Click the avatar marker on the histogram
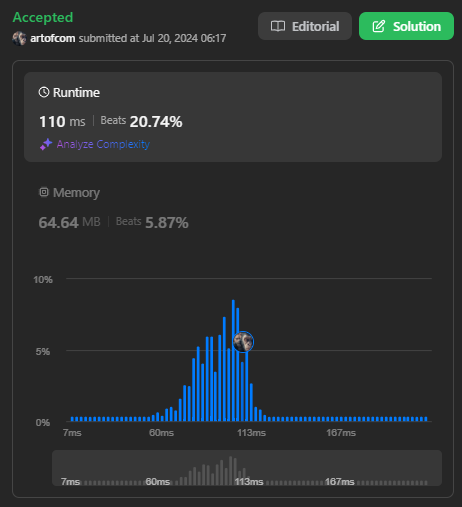Viewport: 462px width, 507px height. 243,342
